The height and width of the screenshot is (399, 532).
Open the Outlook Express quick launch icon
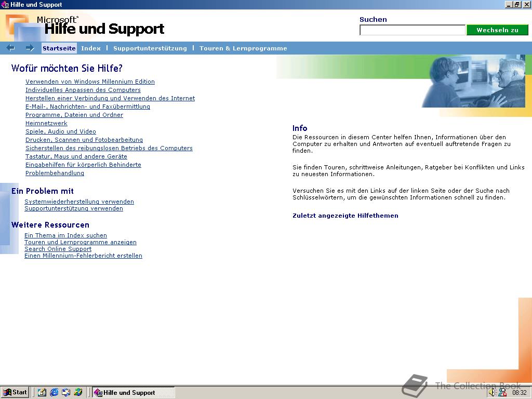coord(66,392)
